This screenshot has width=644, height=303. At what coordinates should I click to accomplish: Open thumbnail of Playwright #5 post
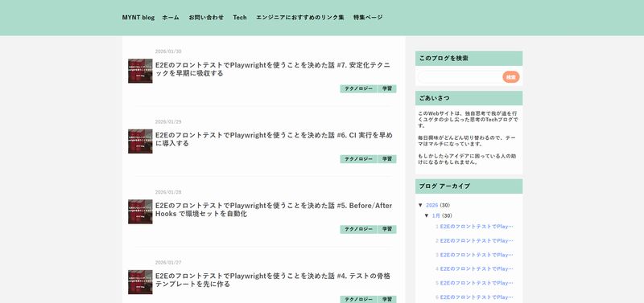click(x=140, y=211)
